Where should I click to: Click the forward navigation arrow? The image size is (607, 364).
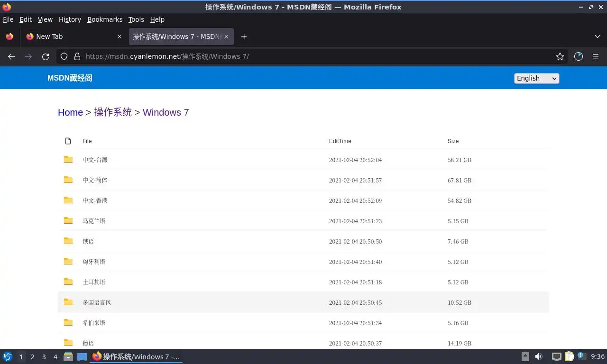pyautogui.click(x=28, y=56)
